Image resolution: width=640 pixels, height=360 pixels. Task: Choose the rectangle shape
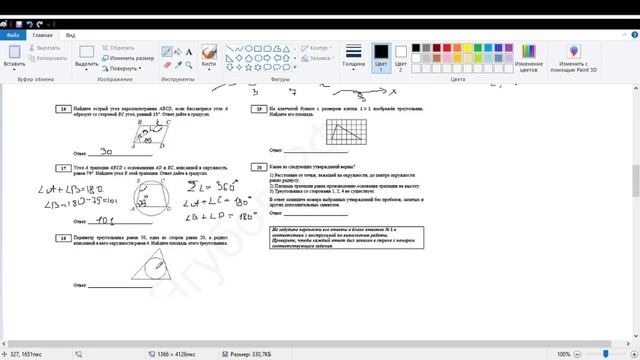[x=258, y=49]
